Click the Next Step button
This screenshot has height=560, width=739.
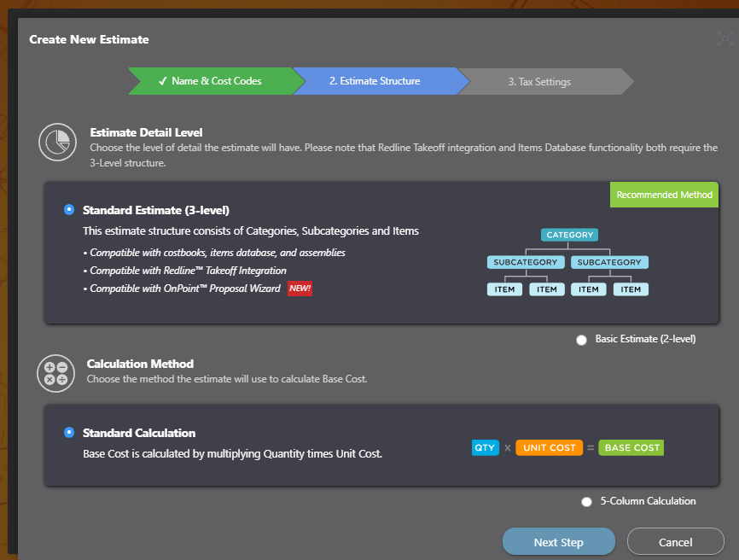click(x=558, y=541)
